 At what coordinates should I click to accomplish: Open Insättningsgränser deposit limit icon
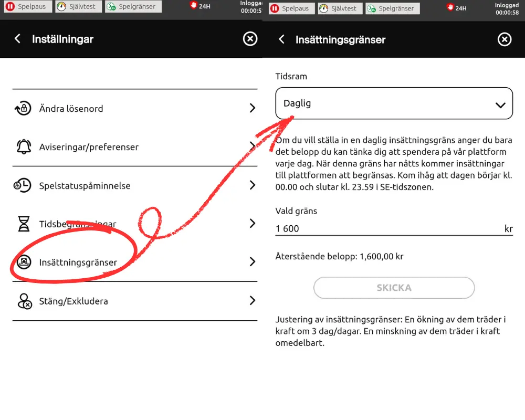24,262
